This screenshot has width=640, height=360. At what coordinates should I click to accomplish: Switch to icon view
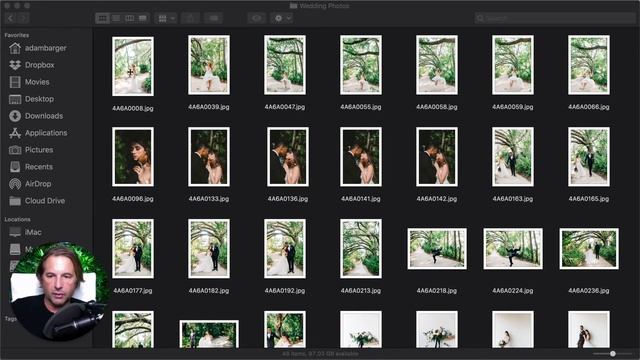point(102,18)
